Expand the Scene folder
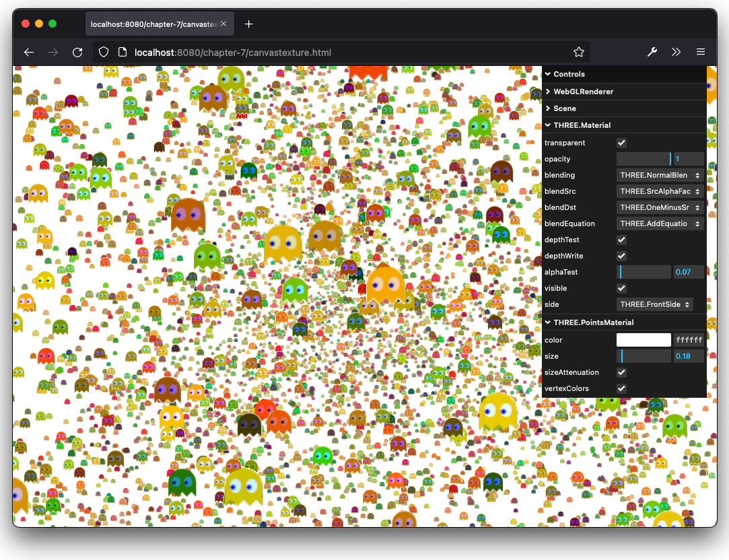The height and width of the screenshot is (560, 729). [624, 108]
